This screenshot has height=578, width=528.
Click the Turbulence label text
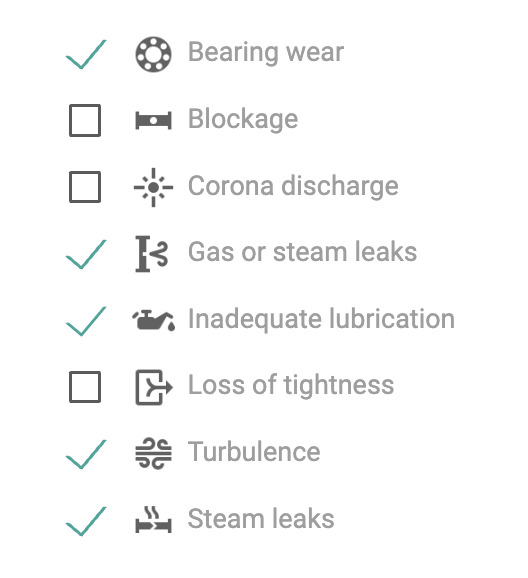(x=254, y=452)
